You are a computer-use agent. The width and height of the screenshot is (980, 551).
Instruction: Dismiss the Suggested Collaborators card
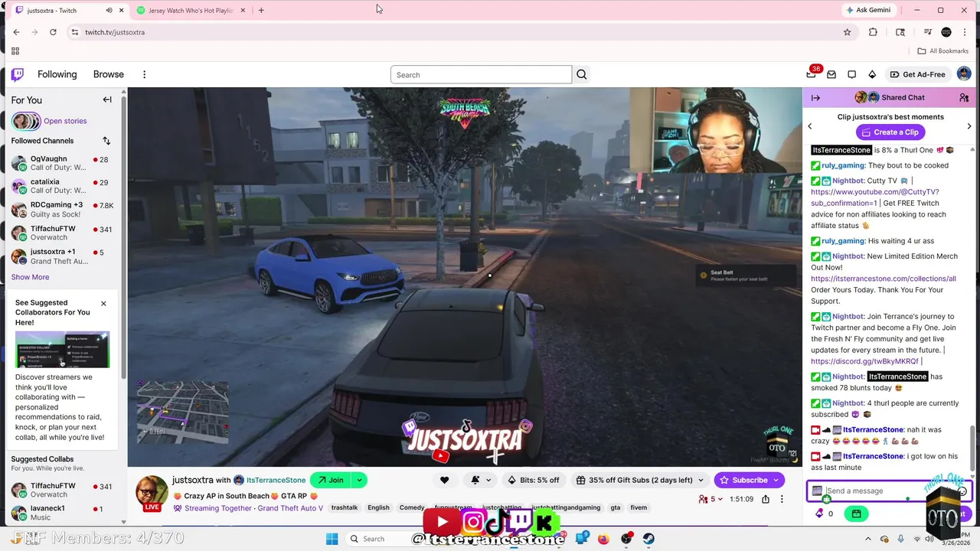coord(103,304)
